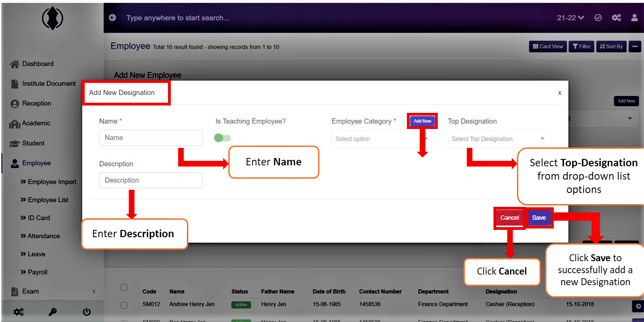Viewport: 644px width, 322px height.
Task: Toggle the Is Teaching Employee switch
Action: [223, 138]
